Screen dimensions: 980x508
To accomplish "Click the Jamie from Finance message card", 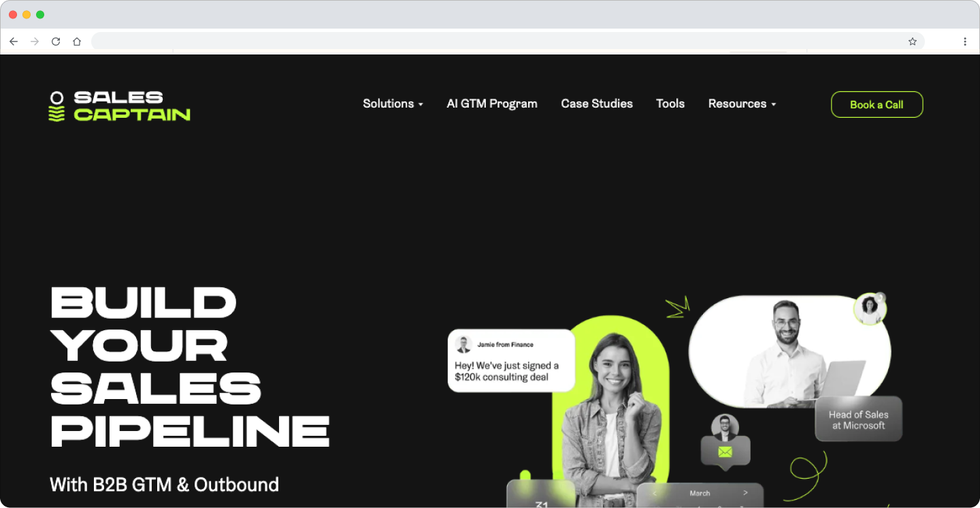I will [511, 360].
